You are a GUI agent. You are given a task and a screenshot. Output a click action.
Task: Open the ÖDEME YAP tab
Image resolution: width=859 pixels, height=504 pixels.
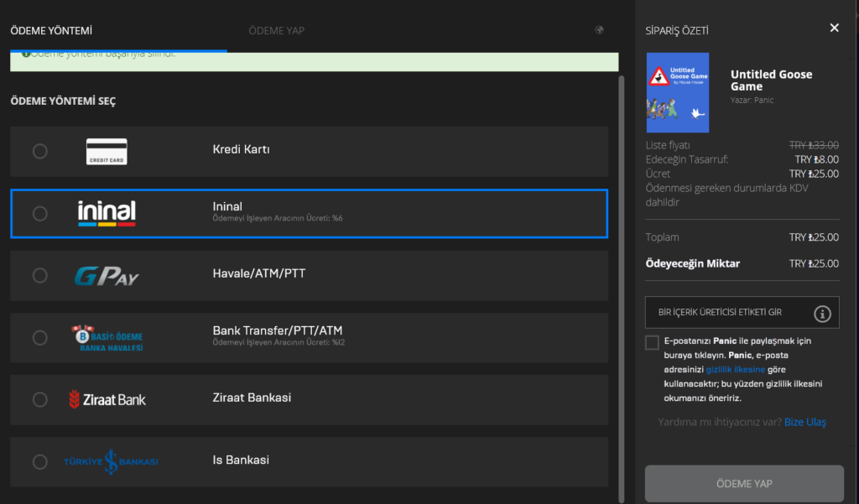tap(277, 31)
